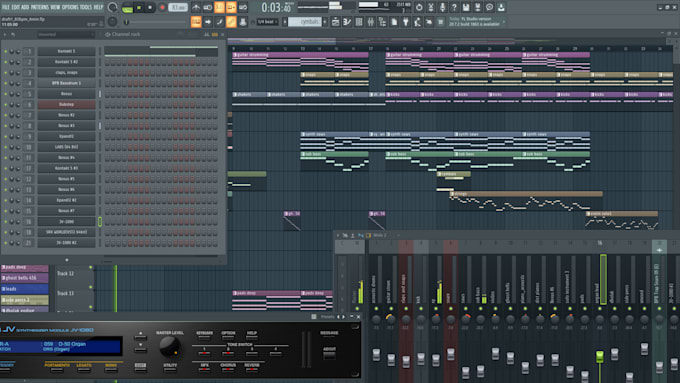Open the tempo tapper icon
Image resolution: width=680 pixels, height=383 pixels.
point(418,22)
